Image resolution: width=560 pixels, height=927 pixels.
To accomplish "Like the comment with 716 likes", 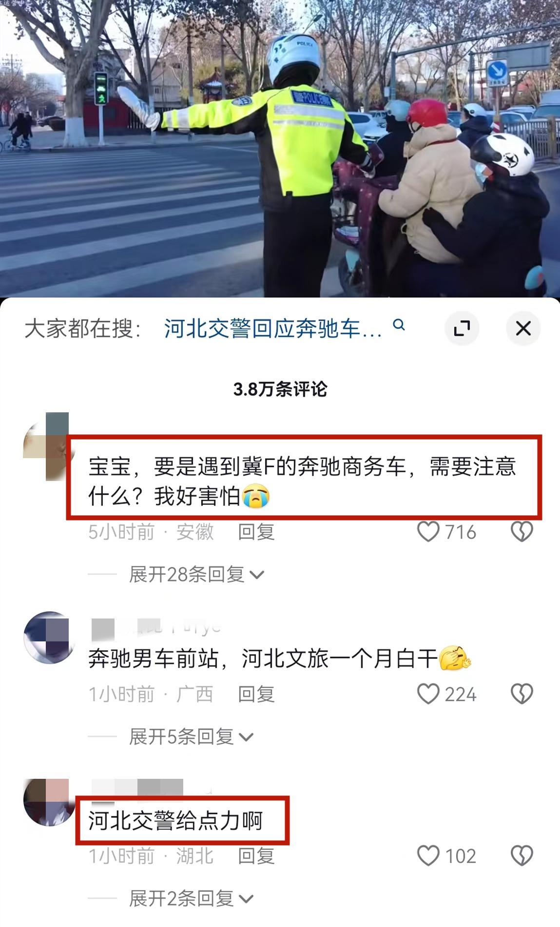I will (428, 532).
